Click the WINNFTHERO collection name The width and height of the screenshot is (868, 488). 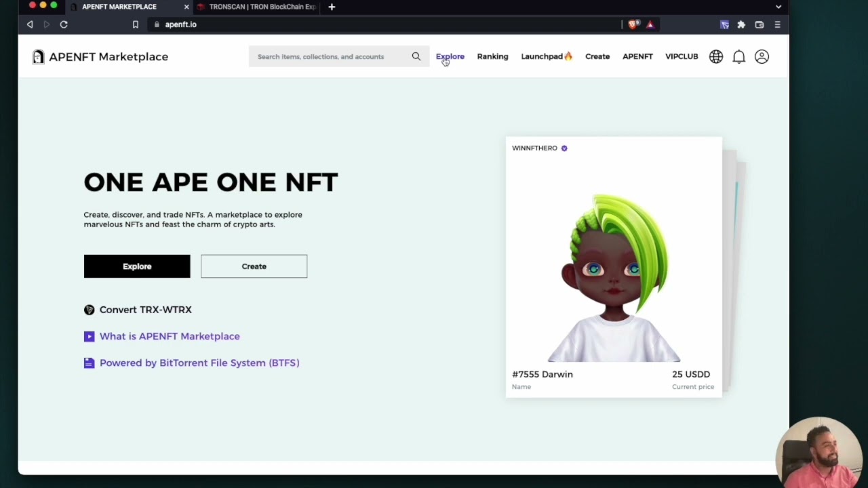[x=534, y=148]
